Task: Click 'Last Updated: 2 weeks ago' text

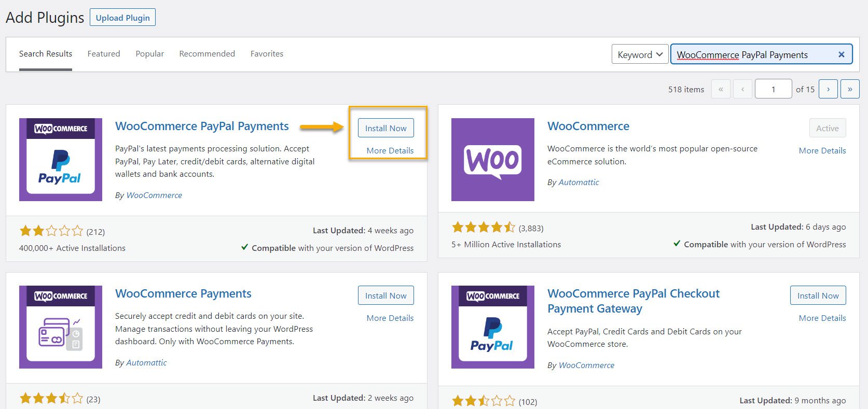Action: [363, 398]
